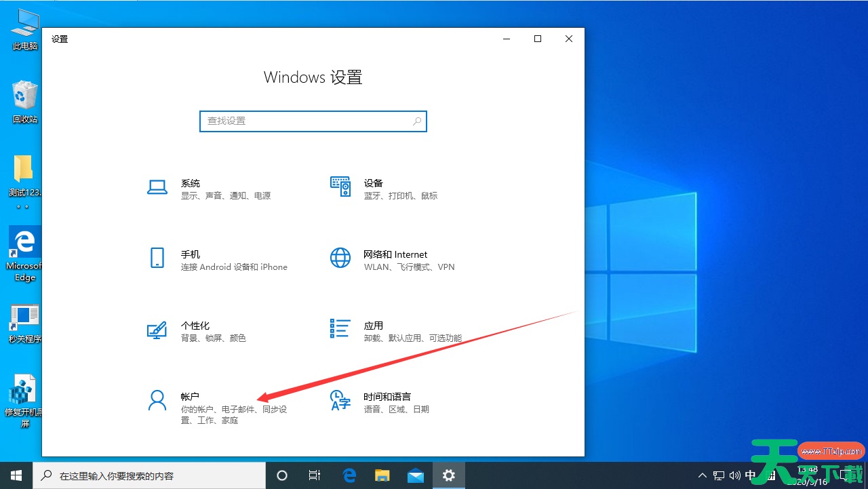The width and height of the screenshot is (868, 489).
Task: Open the 手机 (Phone) settings icon
Action: (x=157, y=258)
